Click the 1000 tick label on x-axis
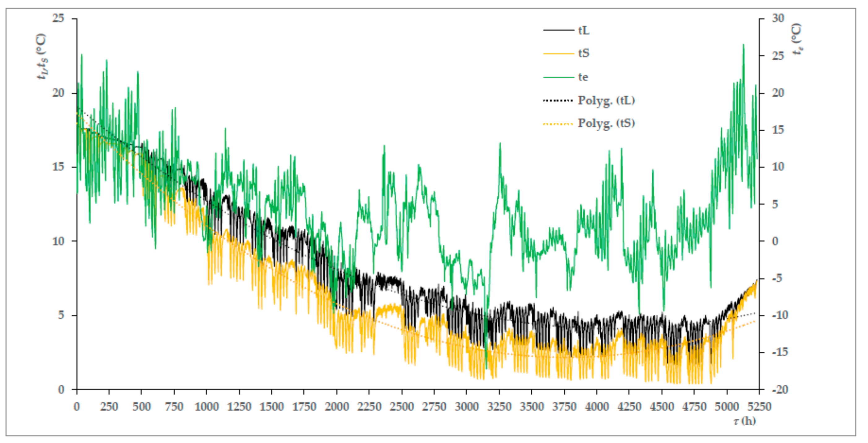The width and height of the screenshot is (868, 443). [x=206, y=407]
